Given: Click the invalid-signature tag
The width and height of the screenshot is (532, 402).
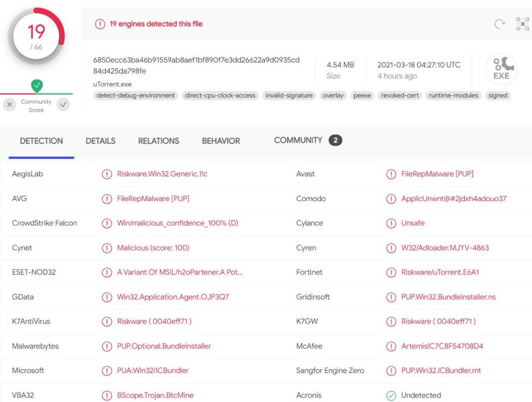Looking at the screenshot, I should tap(289, 95).
